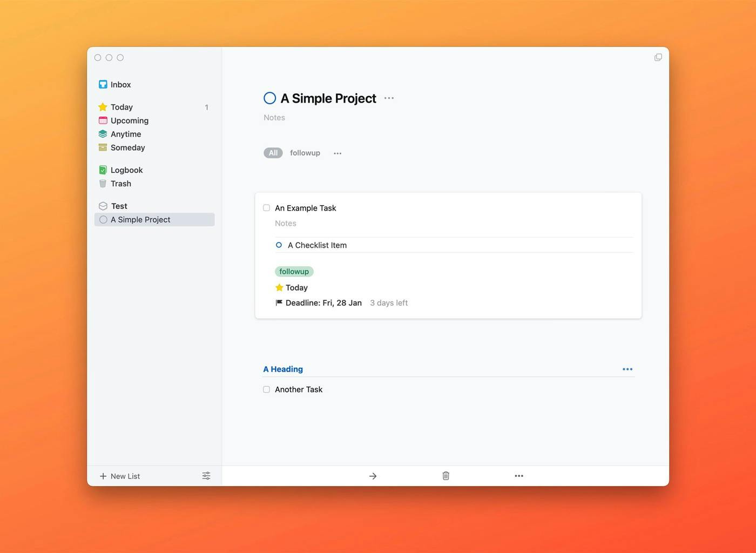Click Deadline: Fri, 28 Jan
Viewport: 756px width, 553px height.
coord(323,303)
